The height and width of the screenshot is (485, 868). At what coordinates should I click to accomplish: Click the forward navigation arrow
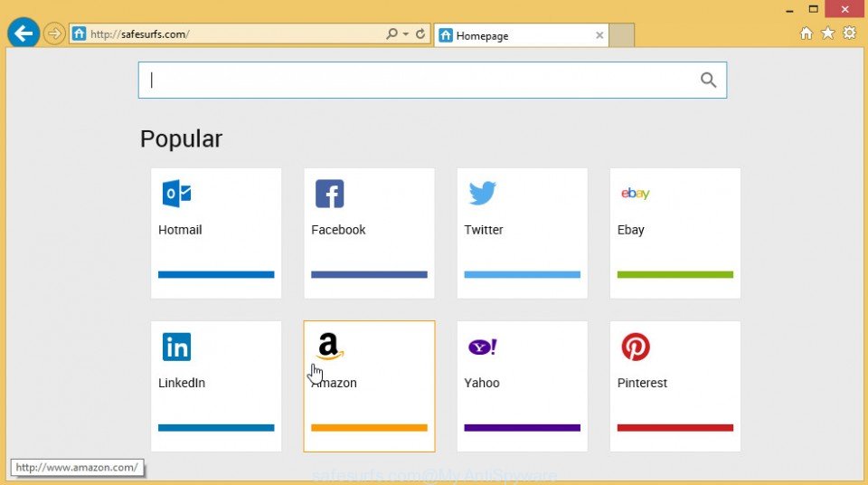click(53, 33)
